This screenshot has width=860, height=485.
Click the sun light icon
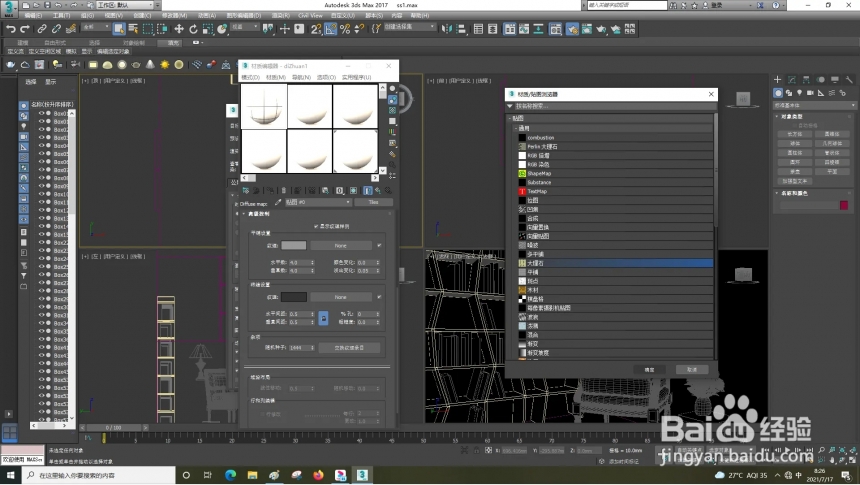click(165, 65)
